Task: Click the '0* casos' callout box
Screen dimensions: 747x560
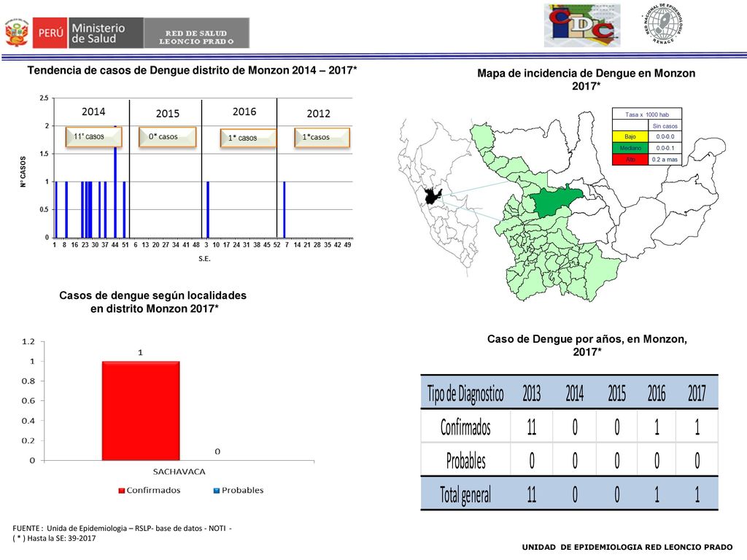Action: [167, 136]
